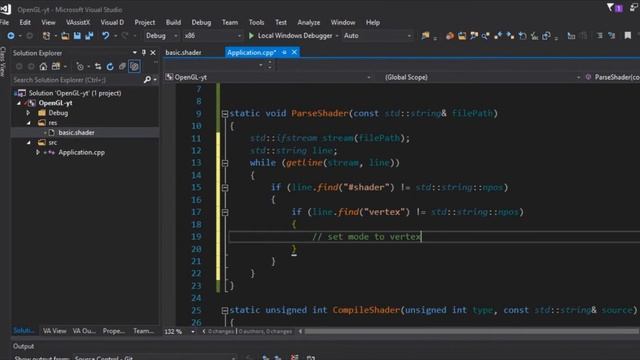
Task: Click the Visual Studio logo icon
Action: [5, 9]
